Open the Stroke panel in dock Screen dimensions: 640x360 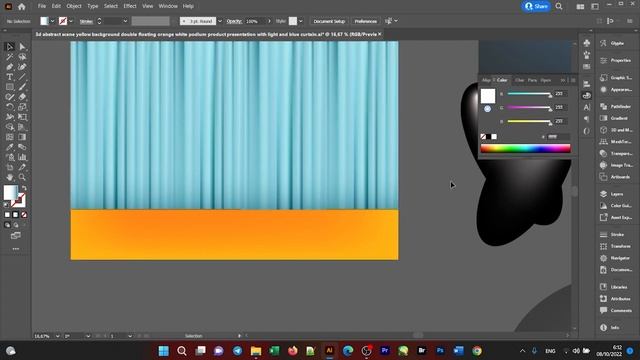pos(616,235)
